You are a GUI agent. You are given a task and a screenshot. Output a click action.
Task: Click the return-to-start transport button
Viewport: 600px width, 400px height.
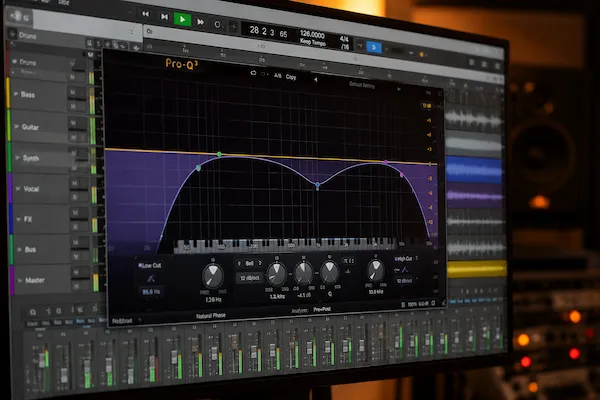164,16
